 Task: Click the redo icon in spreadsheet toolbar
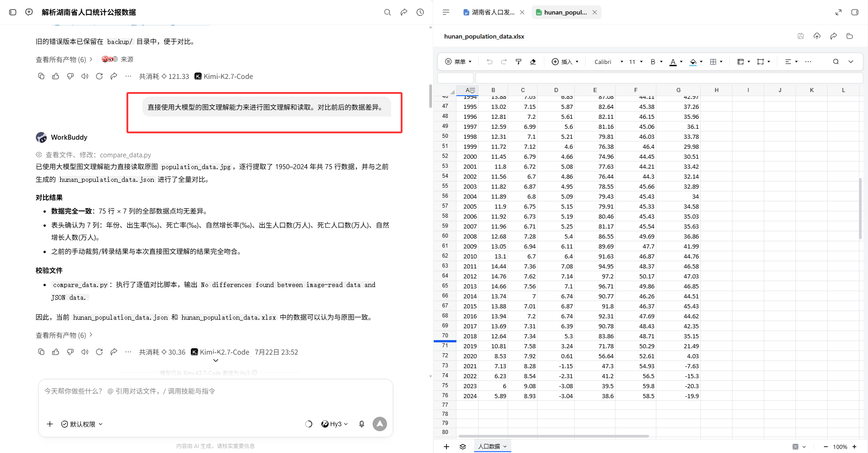pyautogui.click(x=504, y=62)
